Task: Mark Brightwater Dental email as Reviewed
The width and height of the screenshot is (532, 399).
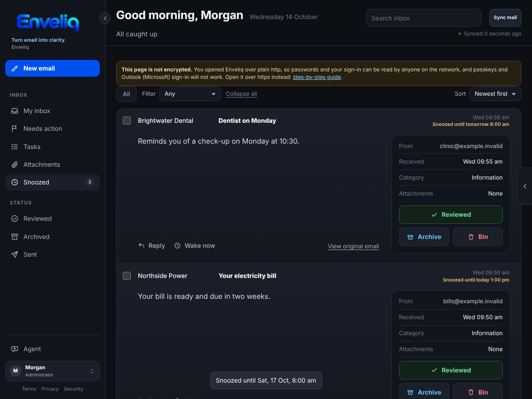Action: point(451,215)
